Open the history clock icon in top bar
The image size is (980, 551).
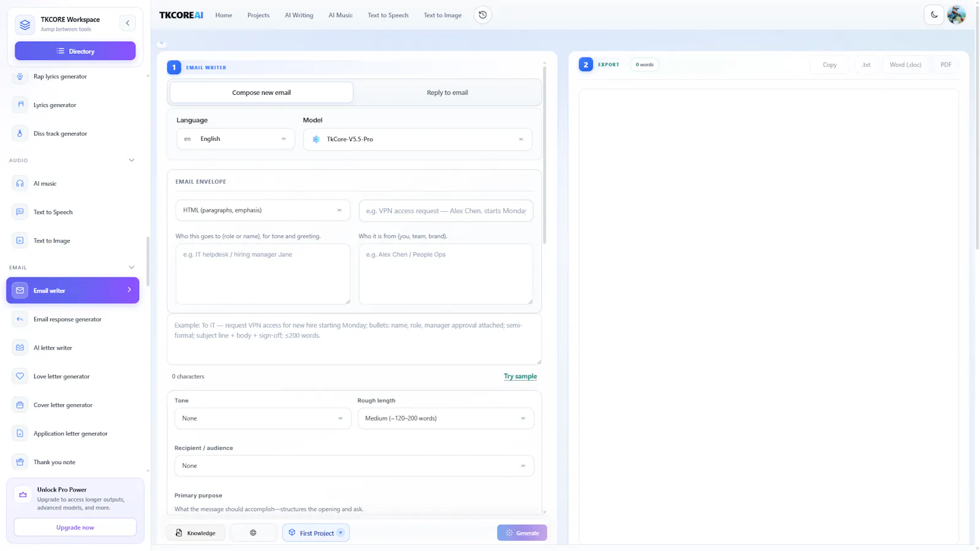click(x=483, y=15)
